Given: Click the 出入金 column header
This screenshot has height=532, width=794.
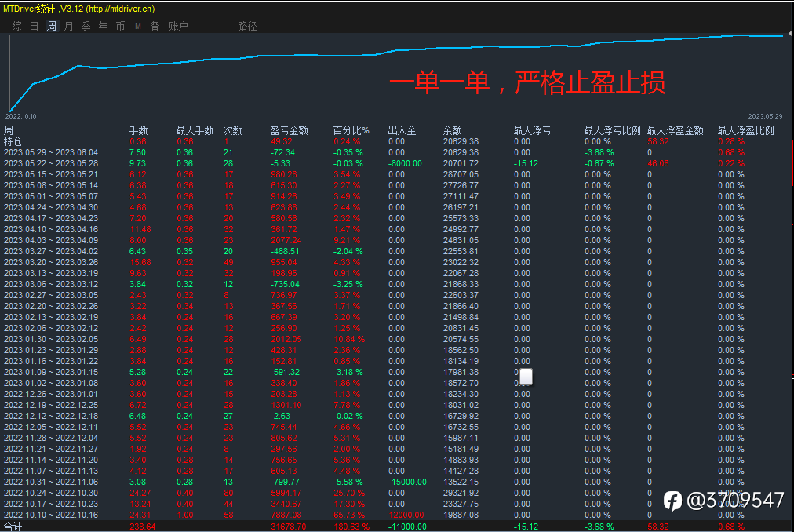Looking at the screenshot, I should click(x=402, y=130).
